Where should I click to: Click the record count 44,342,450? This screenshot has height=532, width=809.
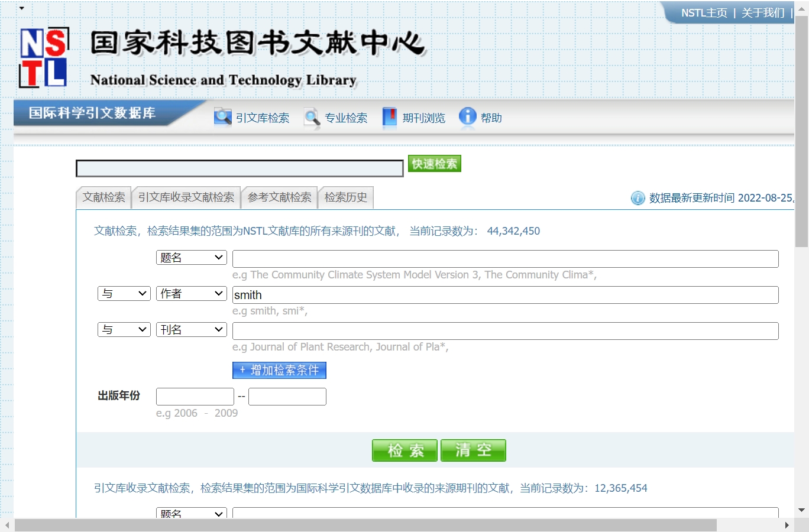tap(513, 231)
